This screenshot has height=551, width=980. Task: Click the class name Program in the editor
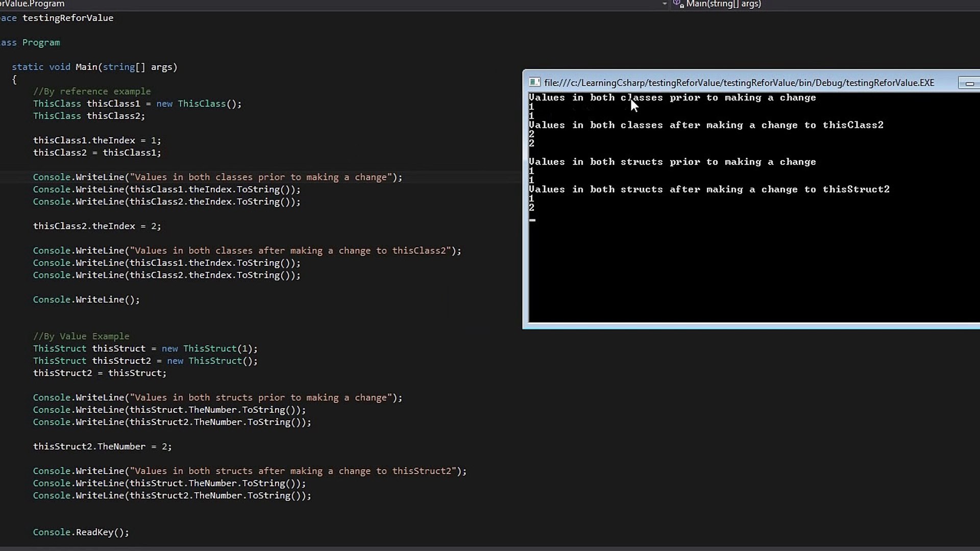click(41, 42)
